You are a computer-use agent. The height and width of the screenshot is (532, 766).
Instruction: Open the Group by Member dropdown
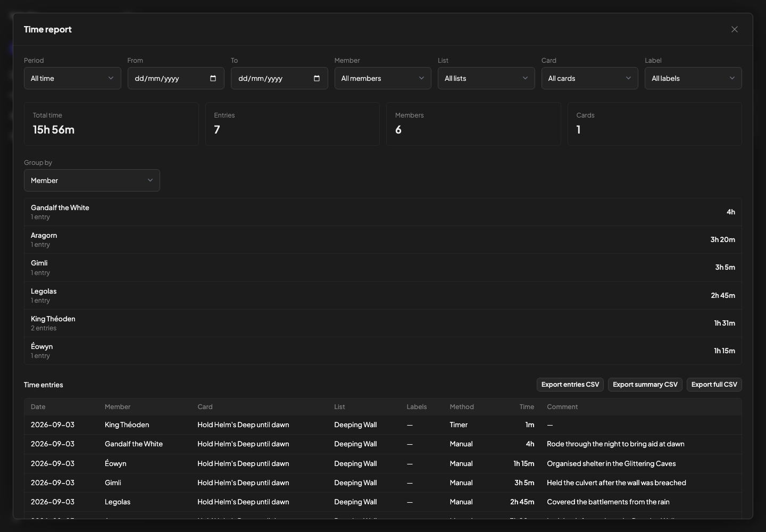coord(92,180)
